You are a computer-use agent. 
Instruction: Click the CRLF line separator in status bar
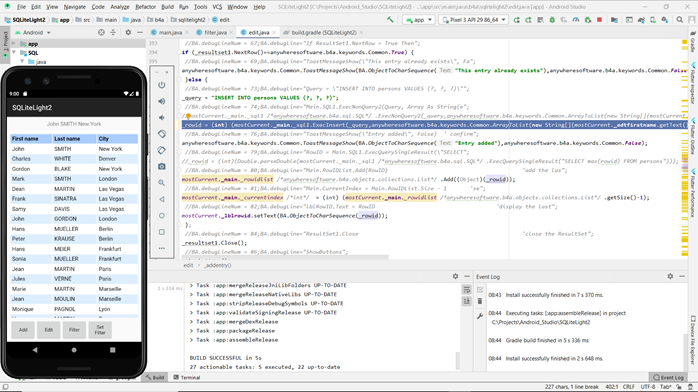[x=628, y=387]
